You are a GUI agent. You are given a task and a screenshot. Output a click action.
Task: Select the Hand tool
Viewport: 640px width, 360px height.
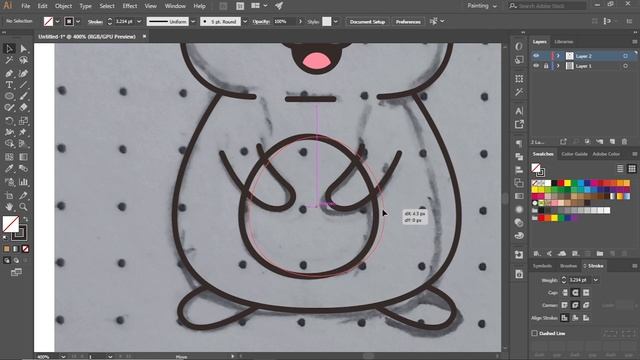click(x=9, y=207)
